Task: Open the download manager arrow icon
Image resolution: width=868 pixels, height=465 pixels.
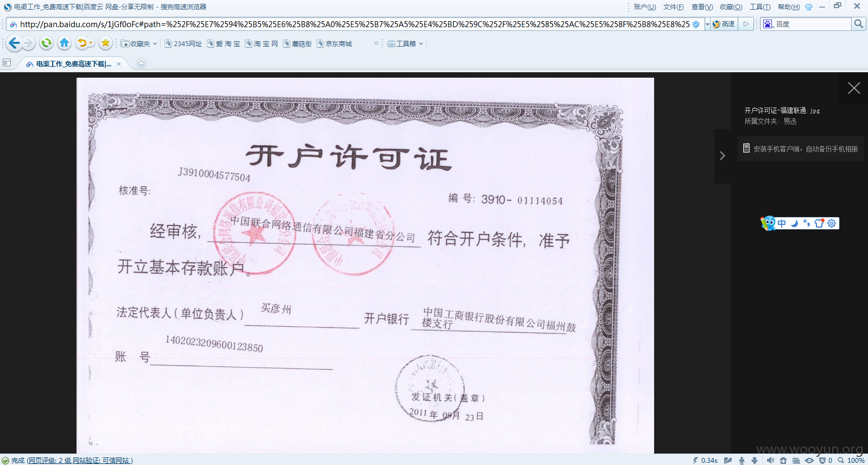Action: pos(755,460)
